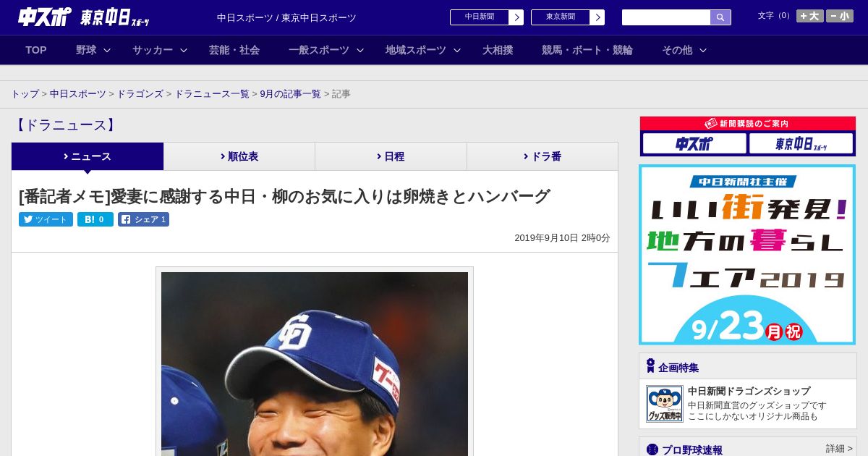This screenshot has width=868, height=456.
Task: Click article headline about 柳
Action: (284, 196)
